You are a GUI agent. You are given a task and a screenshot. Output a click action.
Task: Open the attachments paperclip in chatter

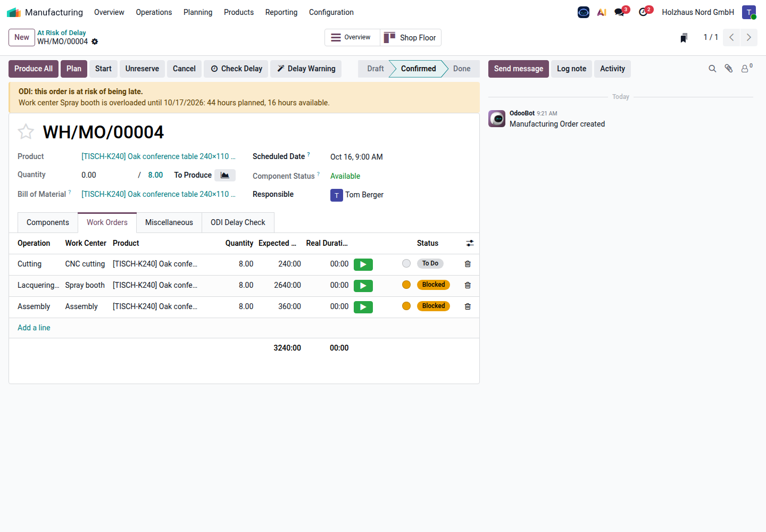point(729,69)
